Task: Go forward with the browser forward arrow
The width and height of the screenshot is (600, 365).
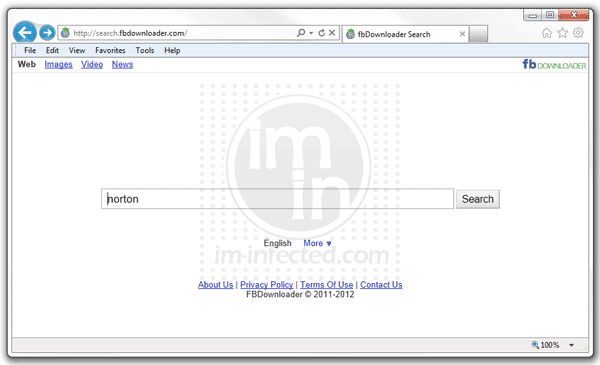Action: (x=47, y=33)
